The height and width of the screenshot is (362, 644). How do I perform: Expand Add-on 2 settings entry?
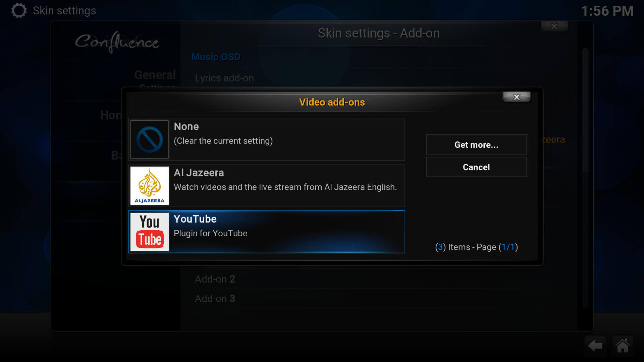click(215, 279)
